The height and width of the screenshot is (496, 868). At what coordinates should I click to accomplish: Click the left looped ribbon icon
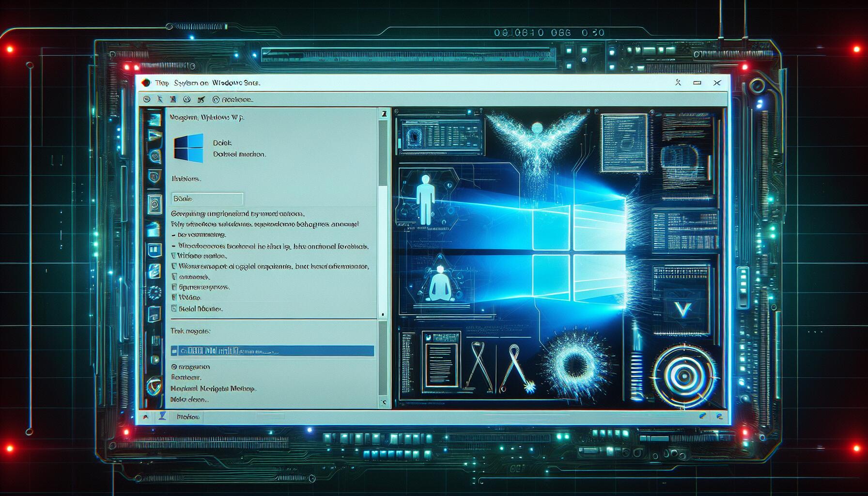[479, 366]
